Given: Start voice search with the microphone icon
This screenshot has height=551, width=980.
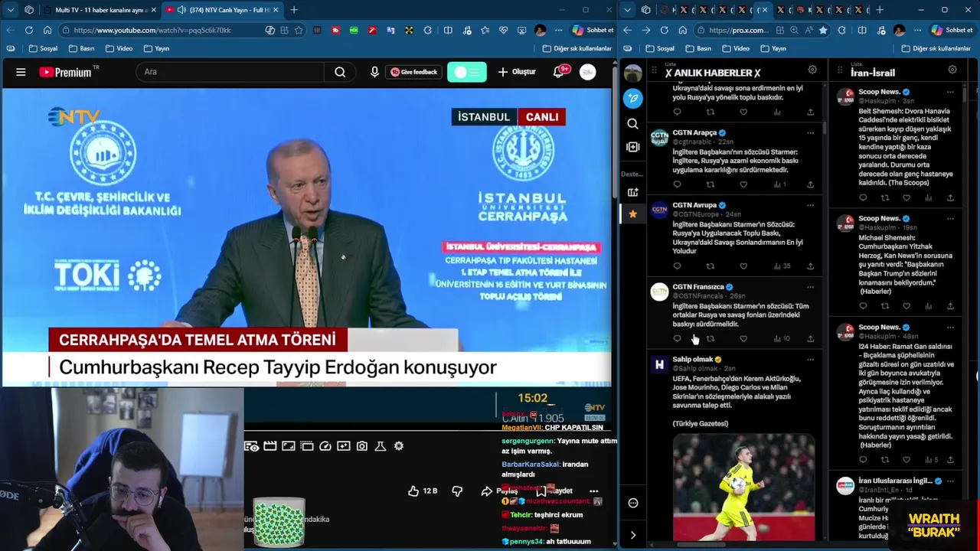Looking at the screenshot, I should (x=374, y=72).
